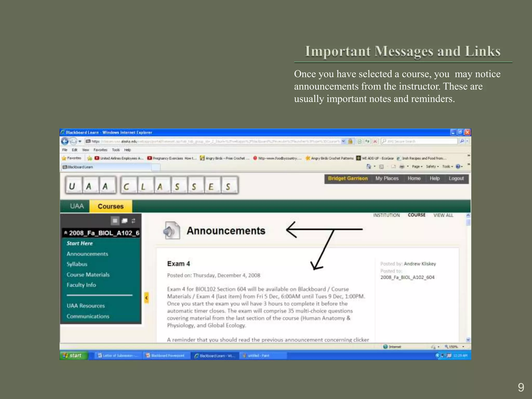Switch to the UAA tab
This screenshot has height=399, width=532.
77,206
